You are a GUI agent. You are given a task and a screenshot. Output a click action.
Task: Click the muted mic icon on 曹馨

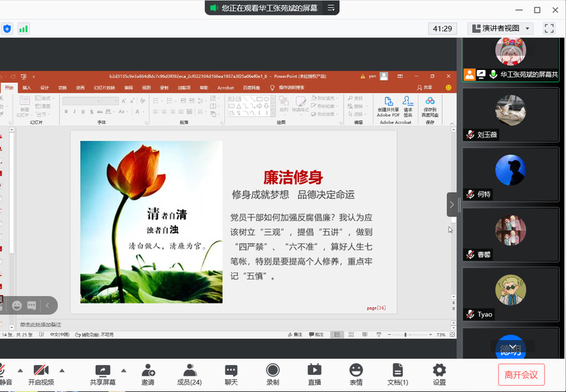pos(470,254)
